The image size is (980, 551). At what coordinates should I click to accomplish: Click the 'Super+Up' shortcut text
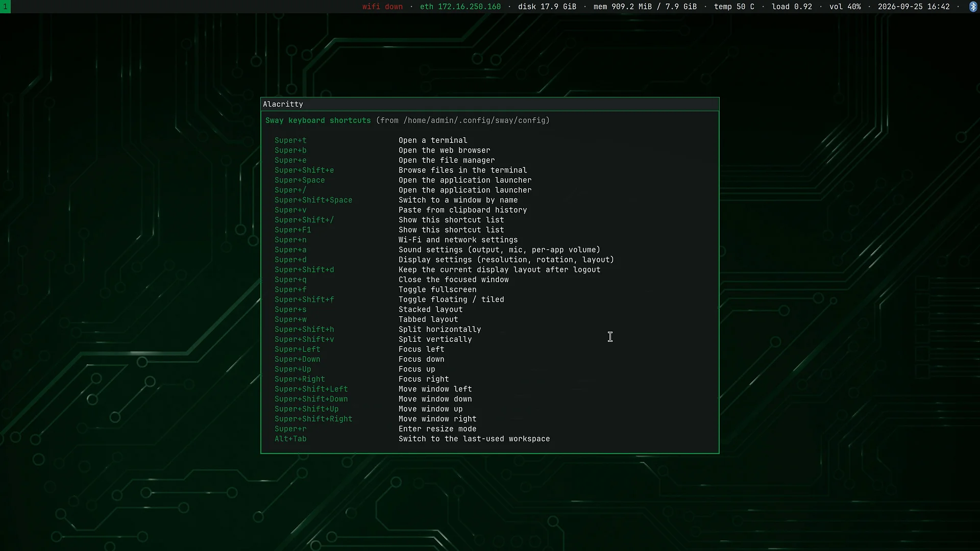(x=293, y=369)
